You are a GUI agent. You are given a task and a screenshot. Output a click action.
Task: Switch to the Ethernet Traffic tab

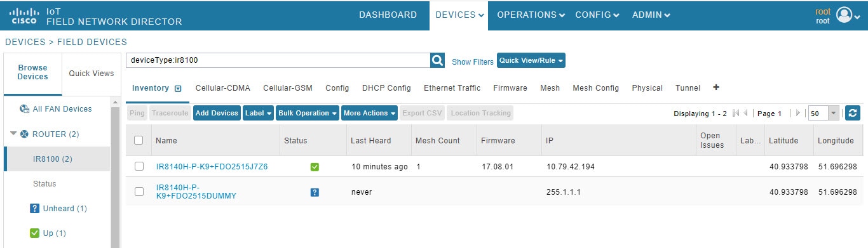[x=452, y=88]
